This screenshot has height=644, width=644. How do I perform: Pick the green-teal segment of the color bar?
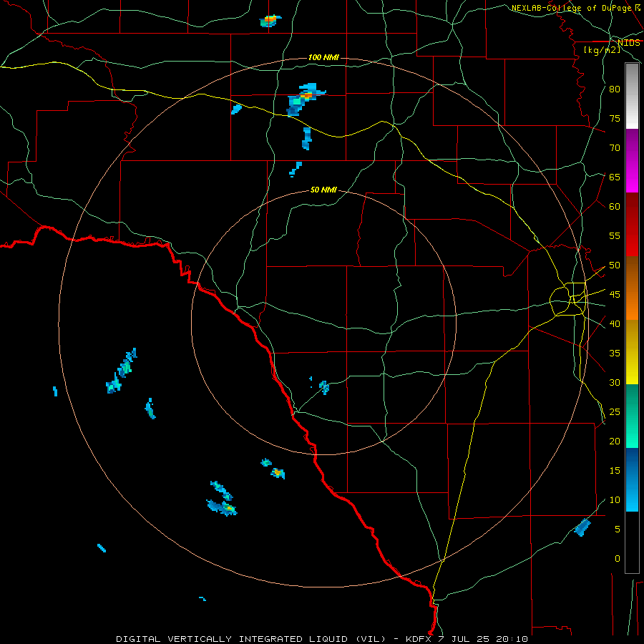pyautogui.click(x=632, y=416)
